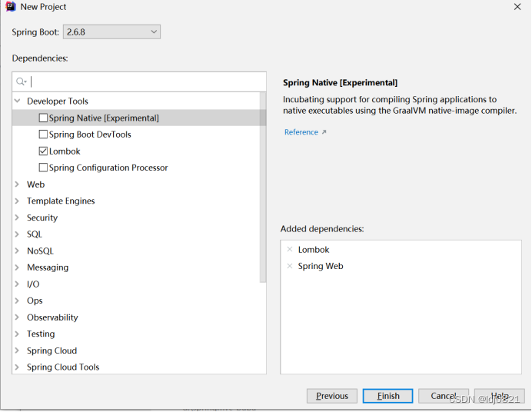Expand the NoSQL category
This screenshot has width=532, height=412.
(18, 251)
